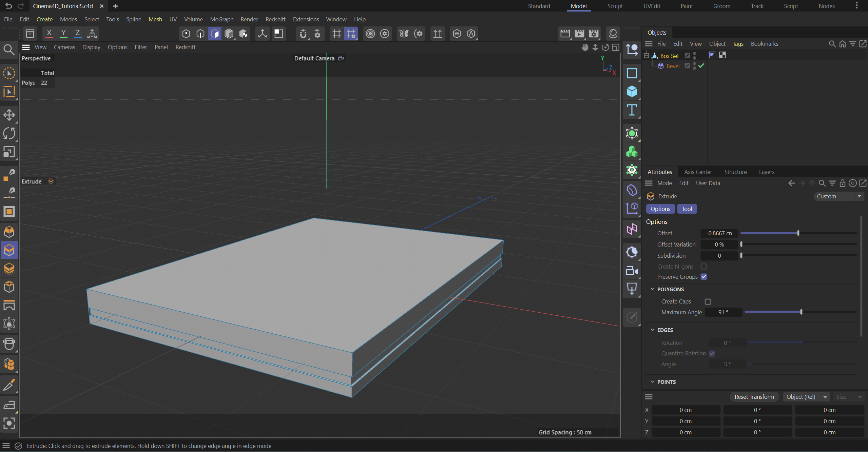Viewport: 868px width, 452px height.
Task: Toggle the X axis lock
Action: point(49,33)
